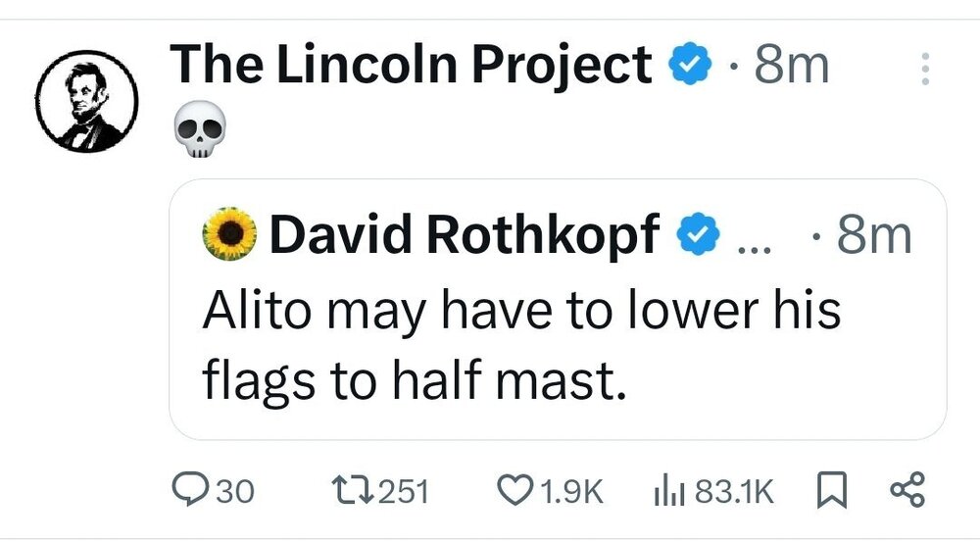Click The Lincoln Project verified badge
The height and width of the screenshot is (542, 980).
point(691,67)
